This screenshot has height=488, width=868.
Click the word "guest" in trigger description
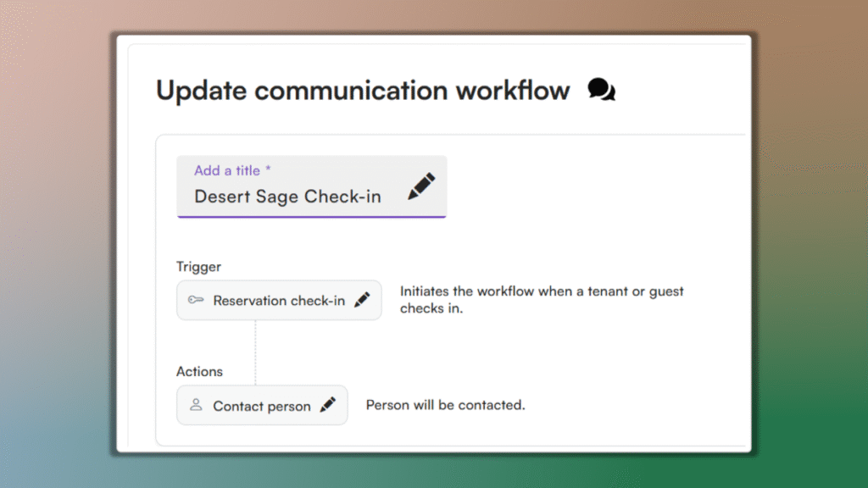click(666, 291)
